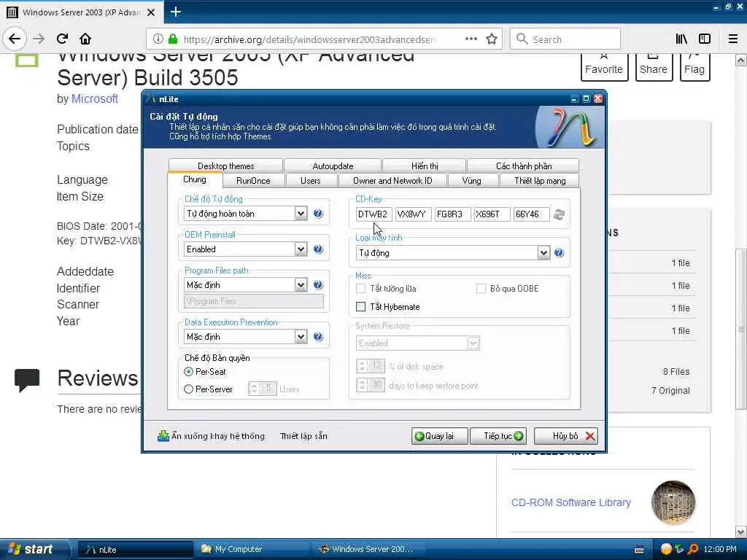The image size is (747, 560).
Task: Click the Per-Server users stepper
Action: (254, 389)
